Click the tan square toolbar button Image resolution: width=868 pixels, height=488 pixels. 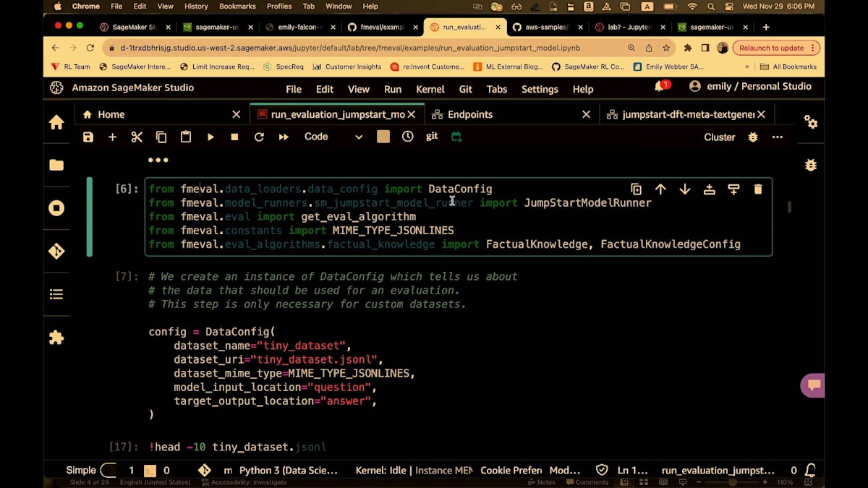point(383,137)
